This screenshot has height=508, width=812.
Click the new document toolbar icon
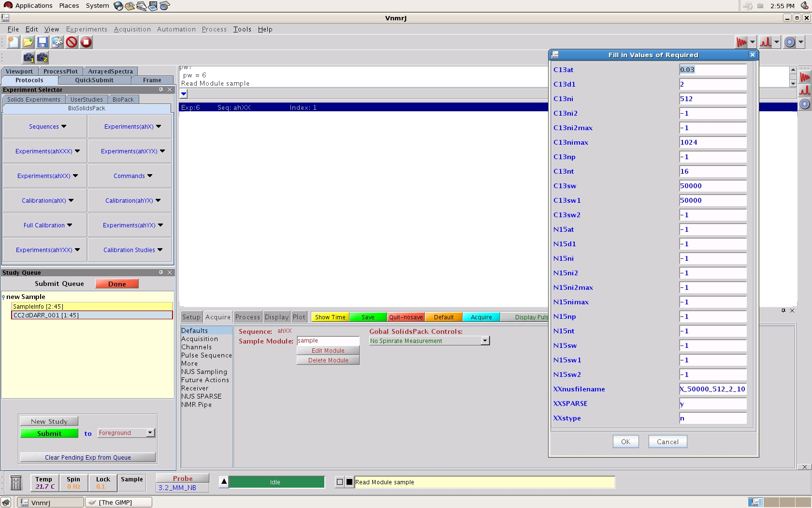13,42
